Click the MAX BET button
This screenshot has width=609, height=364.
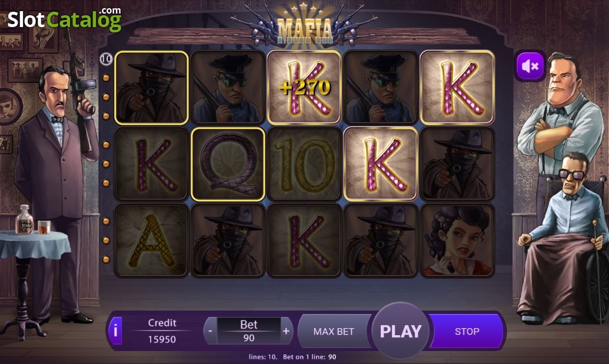click(x=334, y=332)
